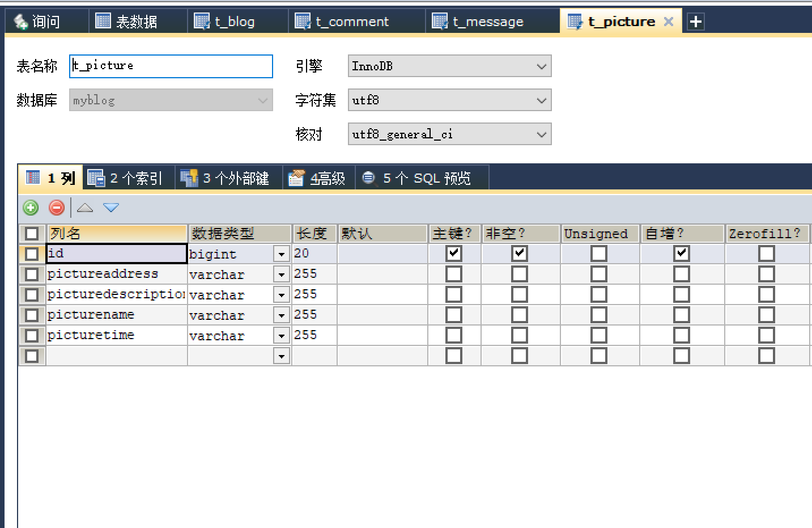The width and height of the screenshot is (812, 528).
Task: Open the 4高级 advanced tab
Action: pos(317,178)
